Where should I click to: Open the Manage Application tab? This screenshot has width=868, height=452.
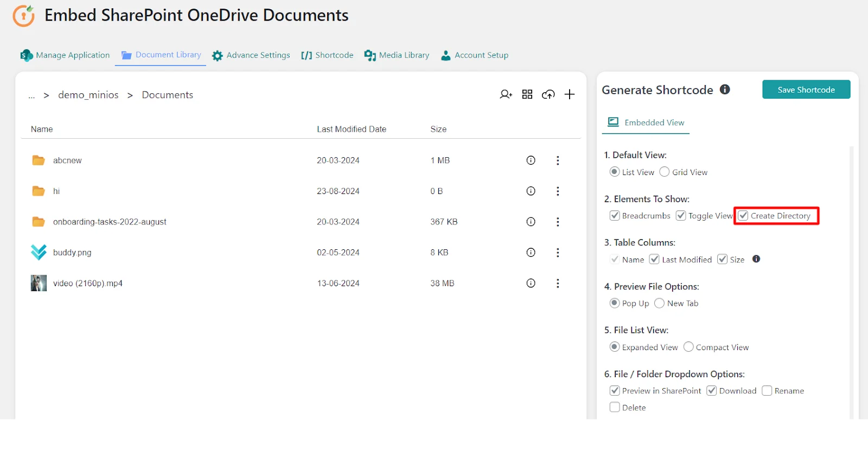pos(65,55)
